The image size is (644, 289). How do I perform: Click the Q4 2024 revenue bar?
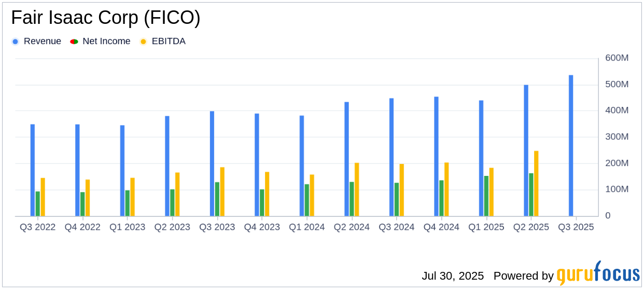click(x=436, y=156)
